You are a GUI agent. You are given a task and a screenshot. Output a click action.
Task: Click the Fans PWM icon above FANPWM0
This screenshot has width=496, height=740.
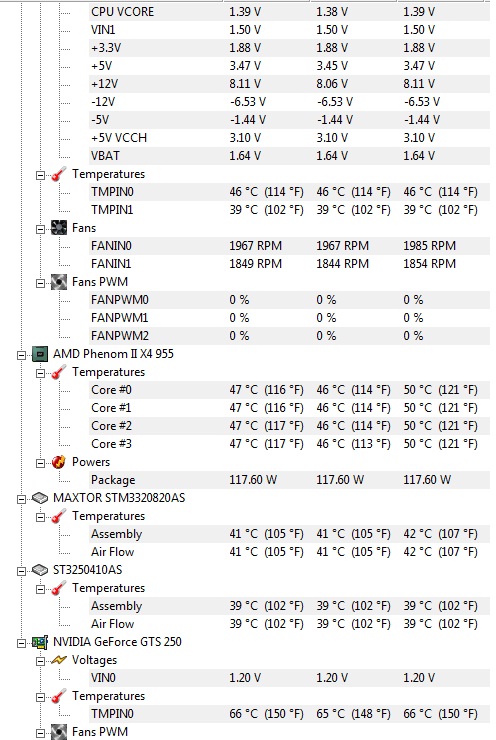coord(59,282)
